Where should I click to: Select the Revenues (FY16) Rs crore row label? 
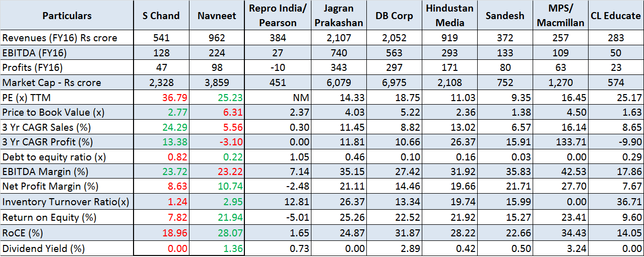60,38
